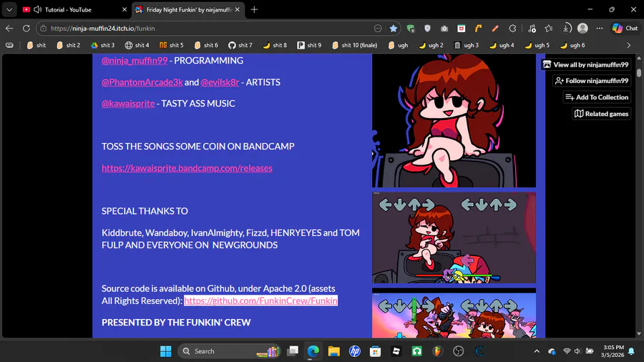Open the volume speaker tray icon
Screen dimensions: 644x362
click(x=577, y=351)
